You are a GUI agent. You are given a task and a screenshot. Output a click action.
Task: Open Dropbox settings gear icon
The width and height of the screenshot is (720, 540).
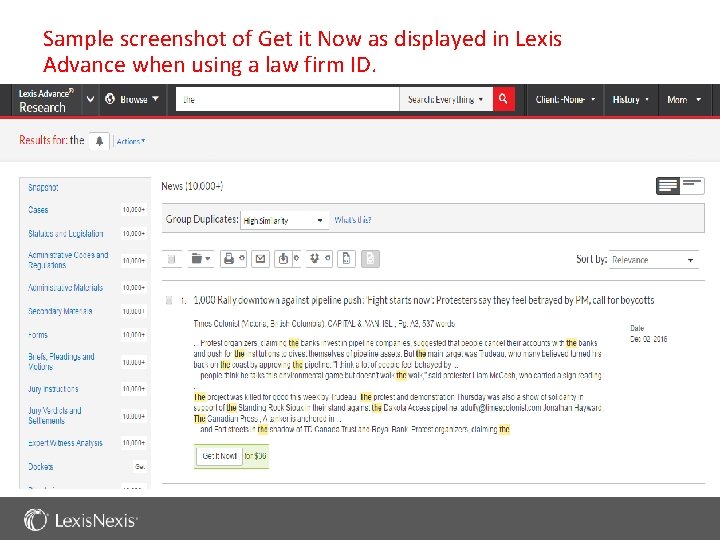click(328, 259)
